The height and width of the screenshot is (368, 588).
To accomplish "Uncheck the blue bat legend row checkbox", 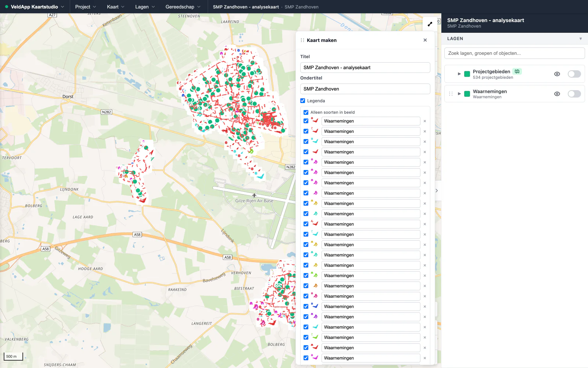I will coord(306,307).
